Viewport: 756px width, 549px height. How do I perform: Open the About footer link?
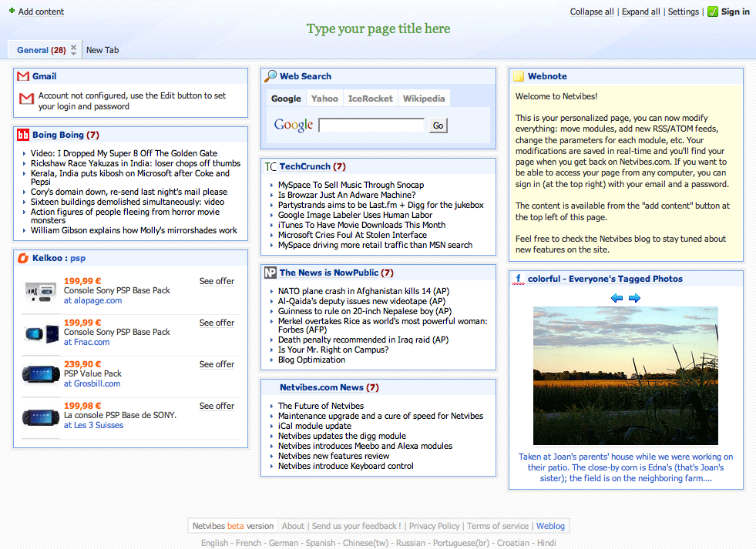click(x=293, y=526)
